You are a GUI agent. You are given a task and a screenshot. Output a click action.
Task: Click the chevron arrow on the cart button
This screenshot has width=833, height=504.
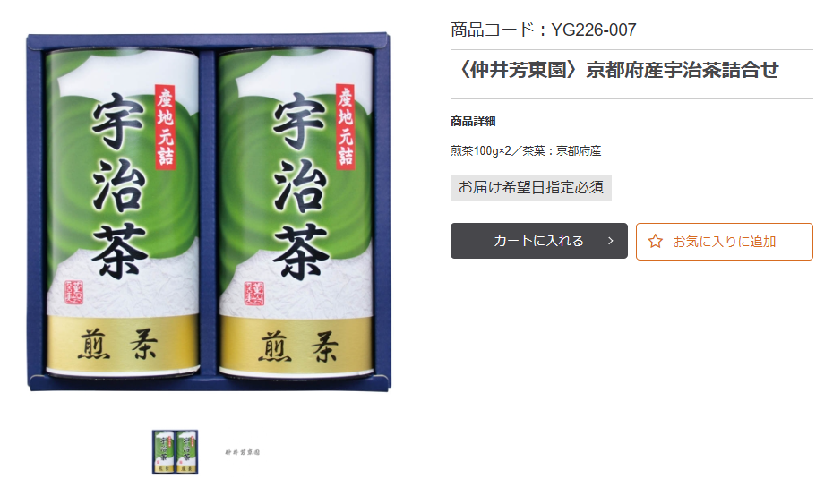tap(611, 241)
